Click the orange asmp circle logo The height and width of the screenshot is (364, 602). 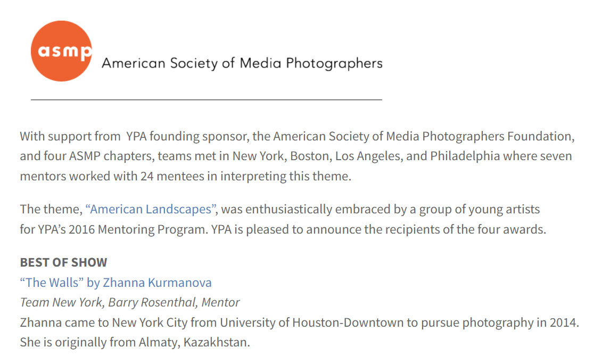[x=61, y=51]
